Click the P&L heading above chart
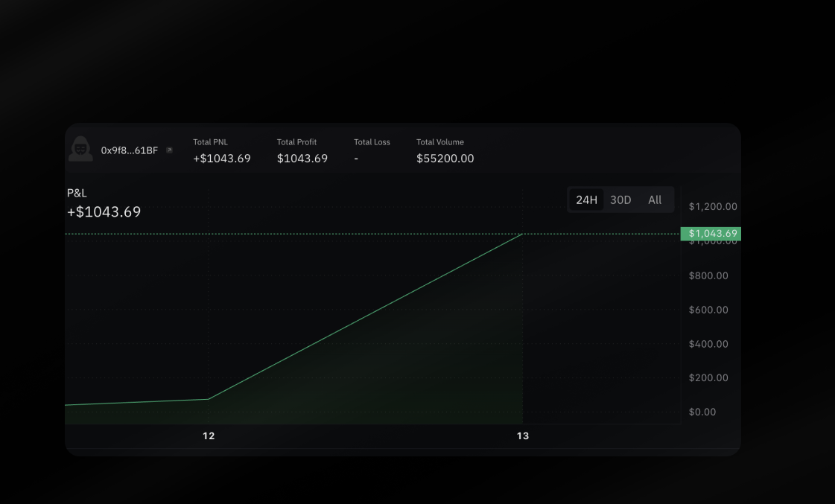 click(77, 193)
